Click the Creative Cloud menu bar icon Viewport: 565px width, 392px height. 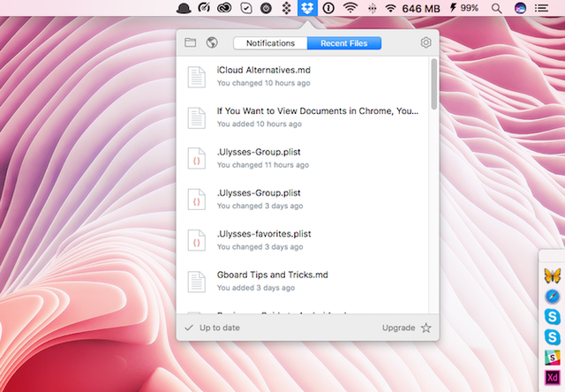(225, 8)
